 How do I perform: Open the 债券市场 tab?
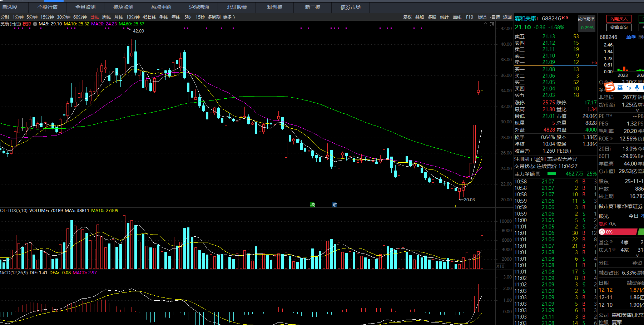coord(351,7)
